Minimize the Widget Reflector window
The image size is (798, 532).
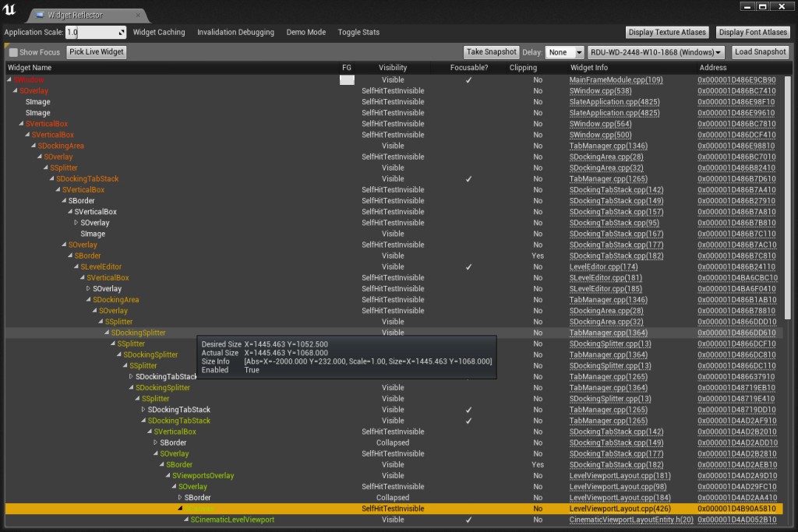[747, 6]
